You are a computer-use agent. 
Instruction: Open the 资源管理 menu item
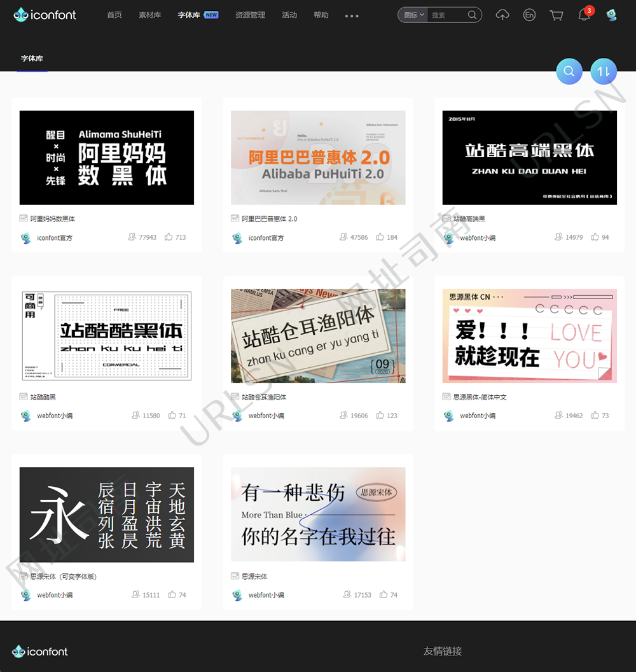tap(250, 15)
